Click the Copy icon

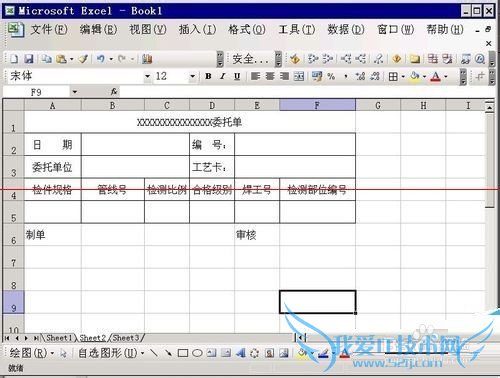click(x=47, y=59)
